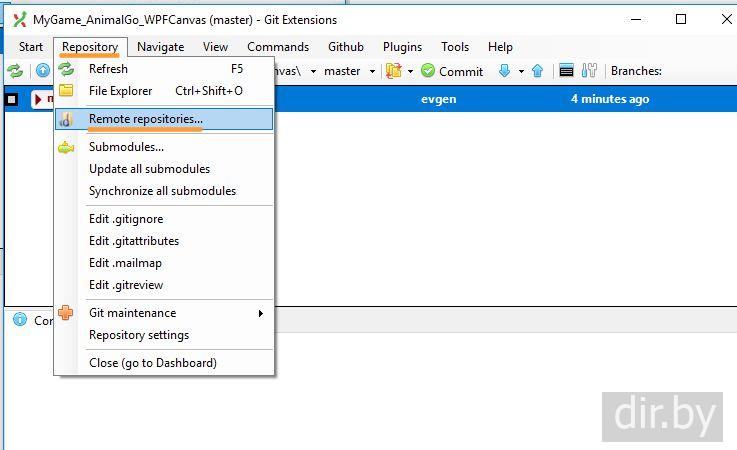Select Update all submodules

click(x=164, y=169)
